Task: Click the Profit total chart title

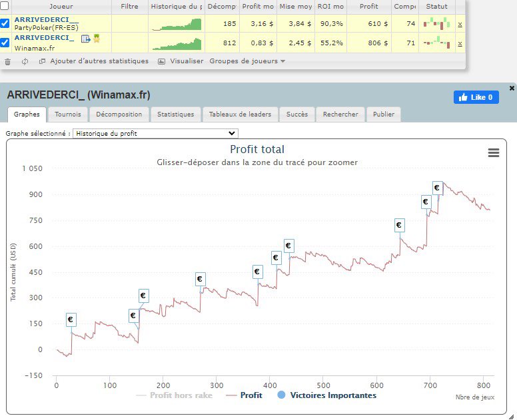Action: coord(257,149)
